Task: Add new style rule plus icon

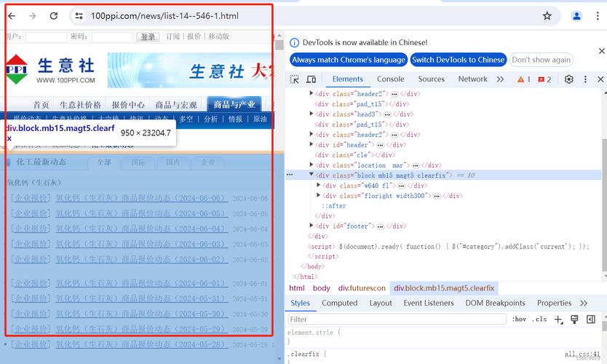Action: [558, 320]
